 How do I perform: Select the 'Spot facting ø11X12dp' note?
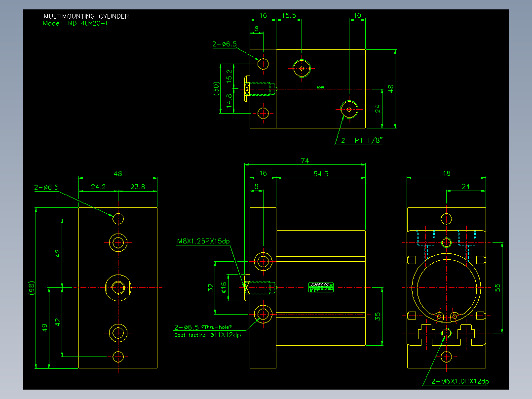[208, 335]
